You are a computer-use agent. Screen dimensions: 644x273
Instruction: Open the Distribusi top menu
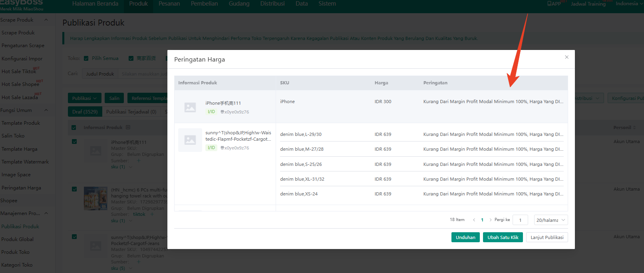pyautogui.click(x=272, y=4)
